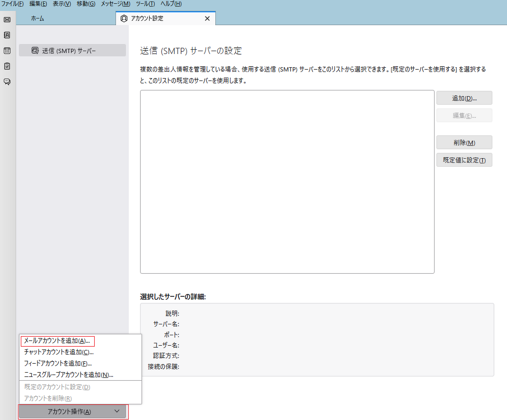Image resolution: width=507 pixels, height=420 pixels.
Task: Click inside the SMTP server list box
Action: click(287, 181)
